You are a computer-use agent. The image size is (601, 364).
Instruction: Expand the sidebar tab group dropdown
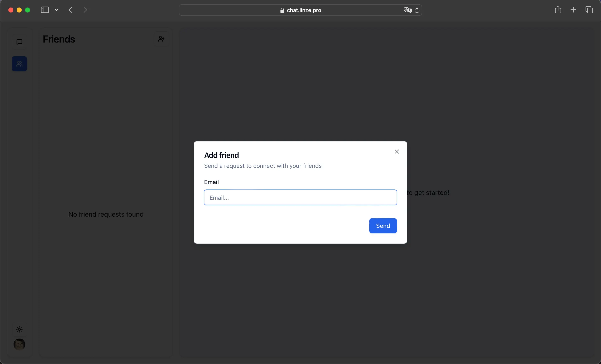coord(56,10)
